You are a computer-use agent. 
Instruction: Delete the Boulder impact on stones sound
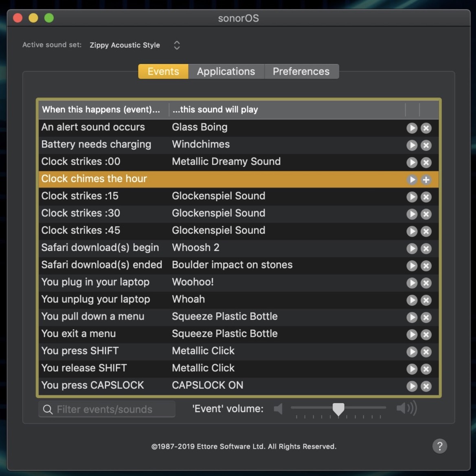426,265
